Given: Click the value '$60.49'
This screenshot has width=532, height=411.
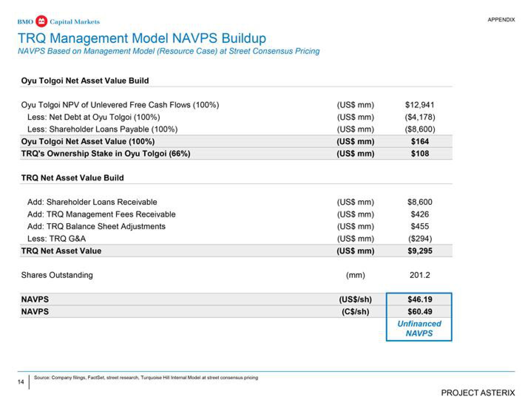Looking at the screenshot, I should coord(420,312).
